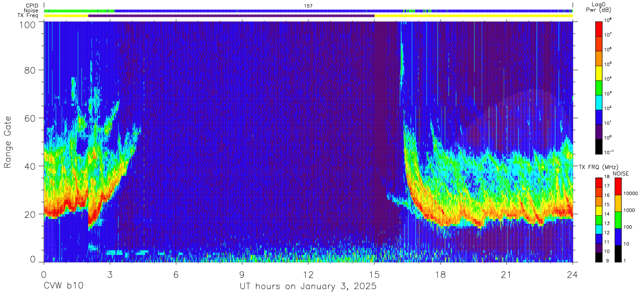The width and height of the screenshot is (644, 297).
Task: Click the 60 tick on the Range Gate axis
Action: [30, 118]
